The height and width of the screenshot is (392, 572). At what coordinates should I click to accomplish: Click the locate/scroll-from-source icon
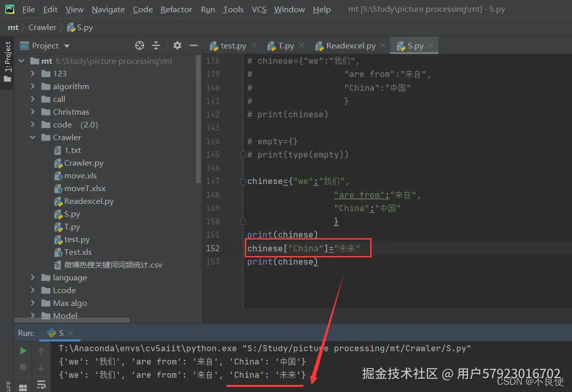(139, 45)
